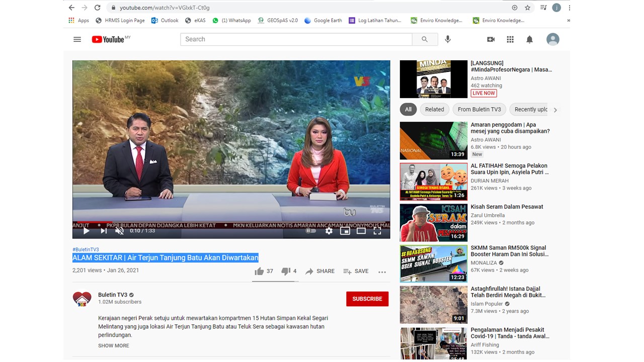Image resolution: width=644 pixels, height=362 pixels.
Task: Share this video
Action: coord(320,271)
